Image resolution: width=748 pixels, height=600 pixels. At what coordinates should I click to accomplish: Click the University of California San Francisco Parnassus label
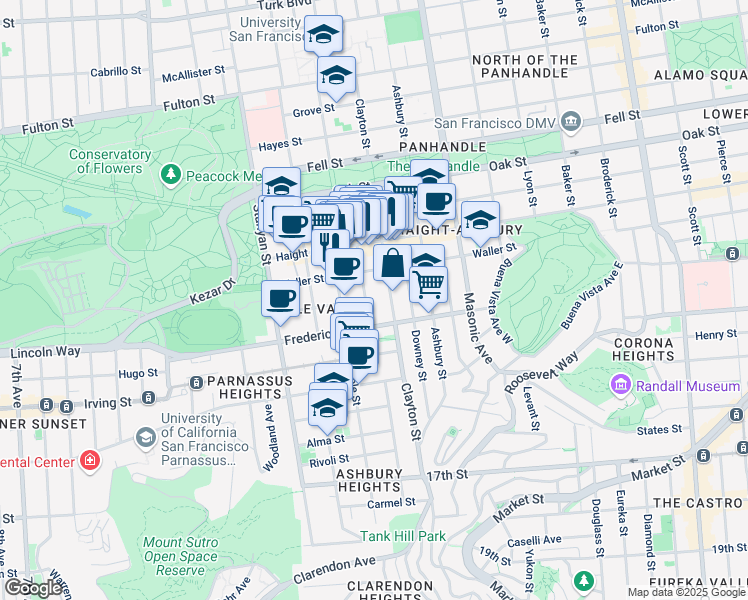click(205, 439)
